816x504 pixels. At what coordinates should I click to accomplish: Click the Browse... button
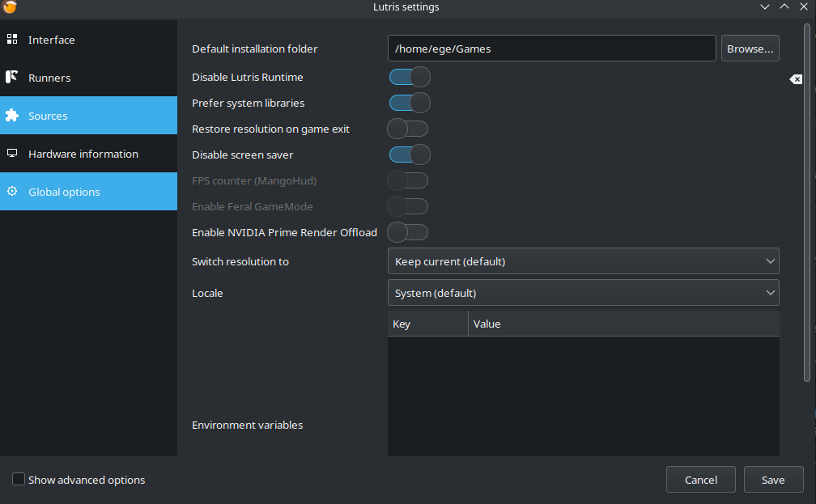tap(750, 49)
